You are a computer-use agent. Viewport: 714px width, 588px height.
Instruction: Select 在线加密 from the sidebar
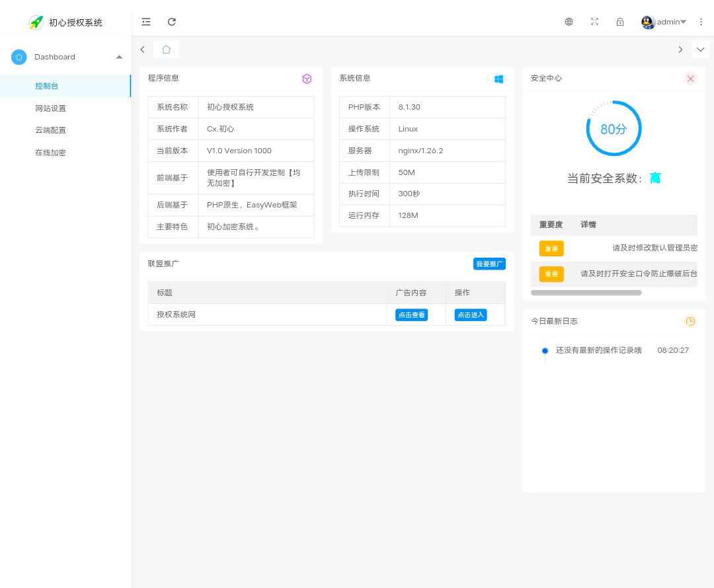(51, 153)
